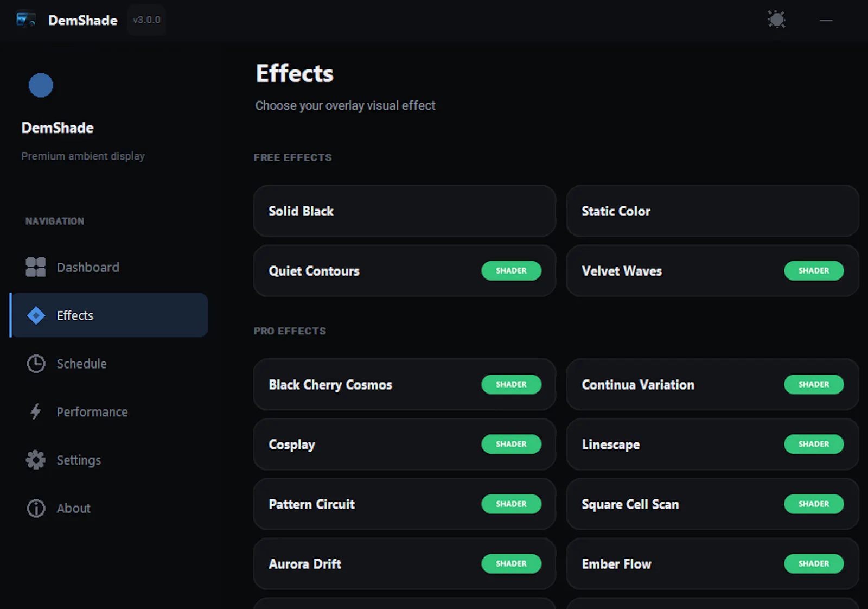Open the Dashboard page

108,267
